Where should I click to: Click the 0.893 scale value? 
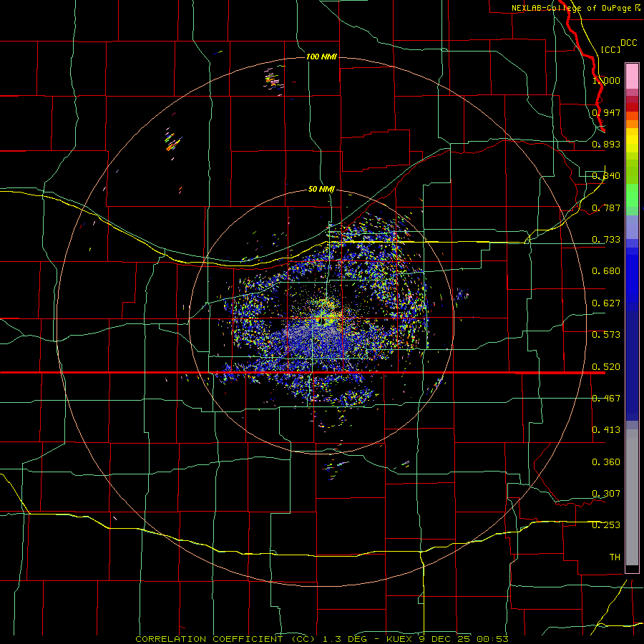[x=606, y=144]
